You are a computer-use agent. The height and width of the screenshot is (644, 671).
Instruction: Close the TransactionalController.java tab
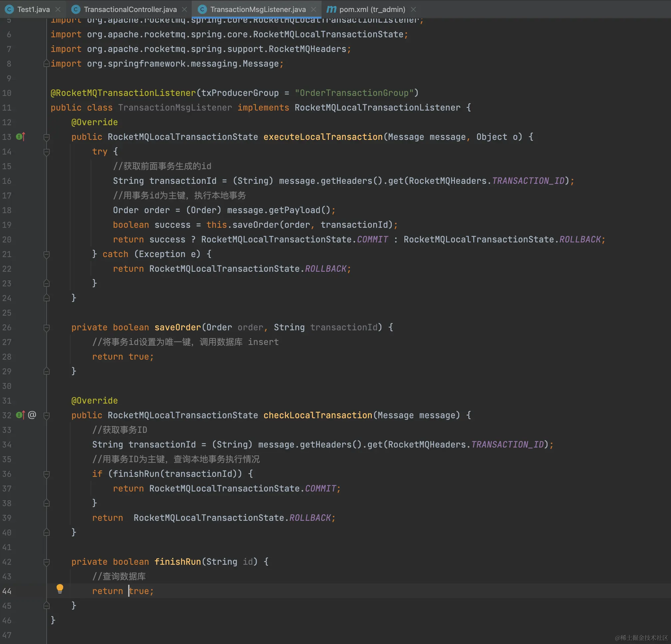click(184, 9)
